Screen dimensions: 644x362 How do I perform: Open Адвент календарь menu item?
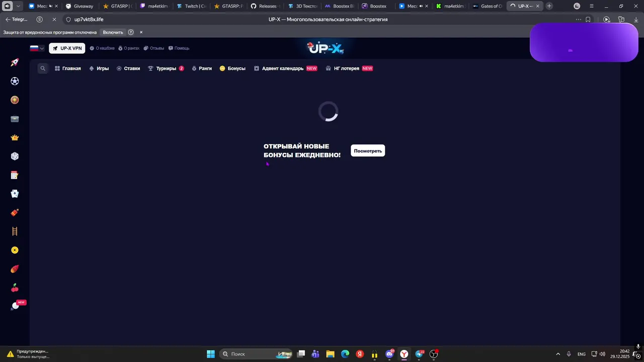285,68
